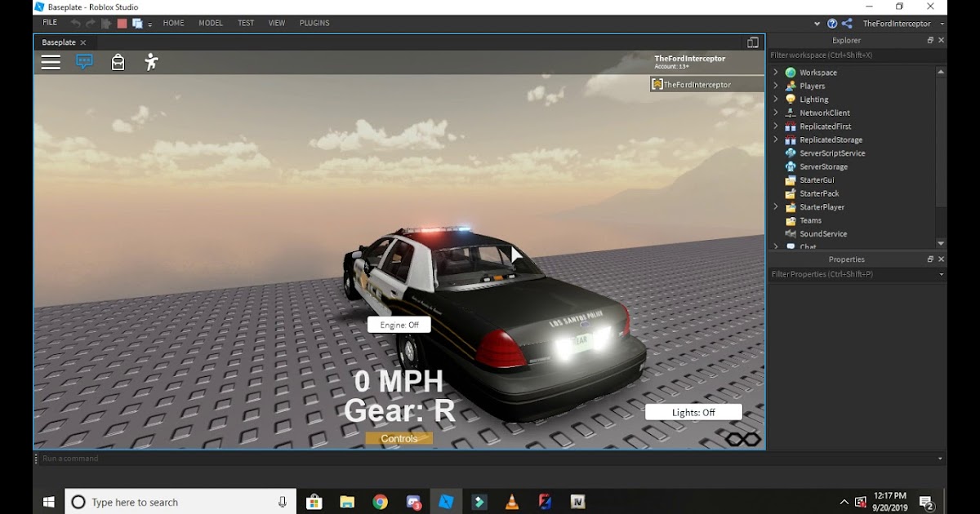Click the undo arrow in the quick access toolbar
Screen dimensions: 980x514
tap(76, 24)
